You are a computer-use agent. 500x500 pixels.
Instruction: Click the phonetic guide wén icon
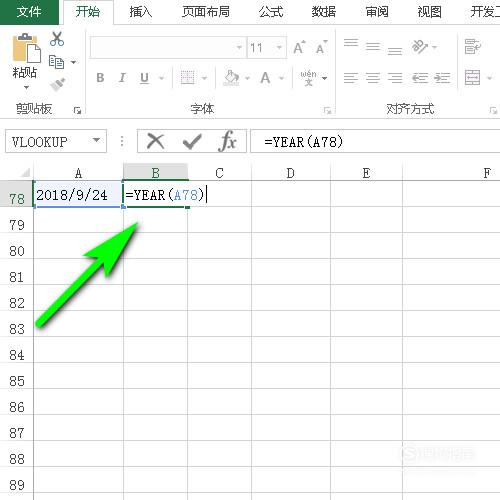pyautogui.click(x=308, y=78)
